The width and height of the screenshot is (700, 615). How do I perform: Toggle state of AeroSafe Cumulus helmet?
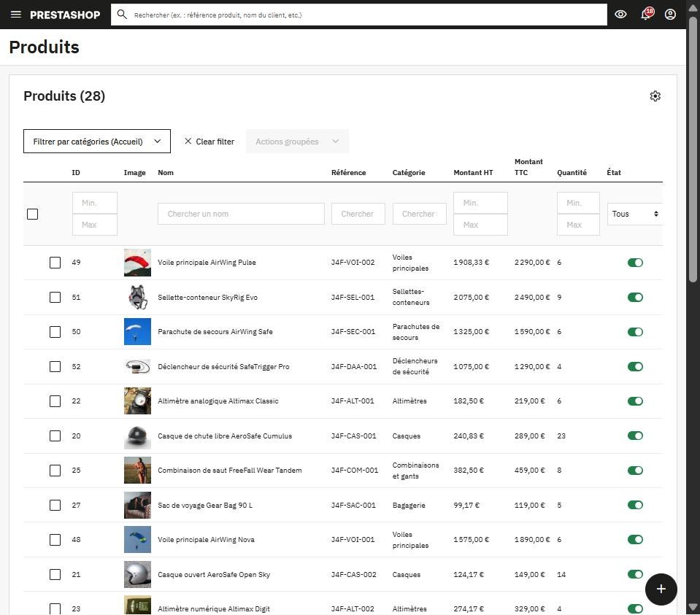[635, 436]
